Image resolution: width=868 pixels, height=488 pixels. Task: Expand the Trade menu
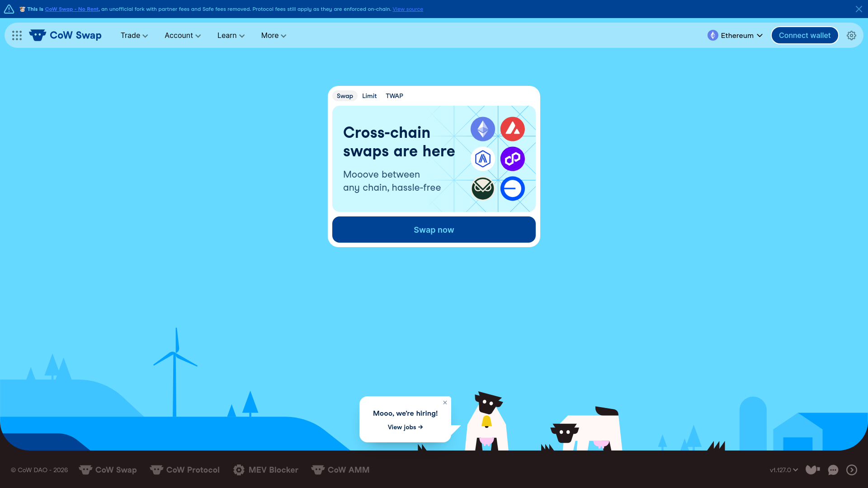[134, 35]
